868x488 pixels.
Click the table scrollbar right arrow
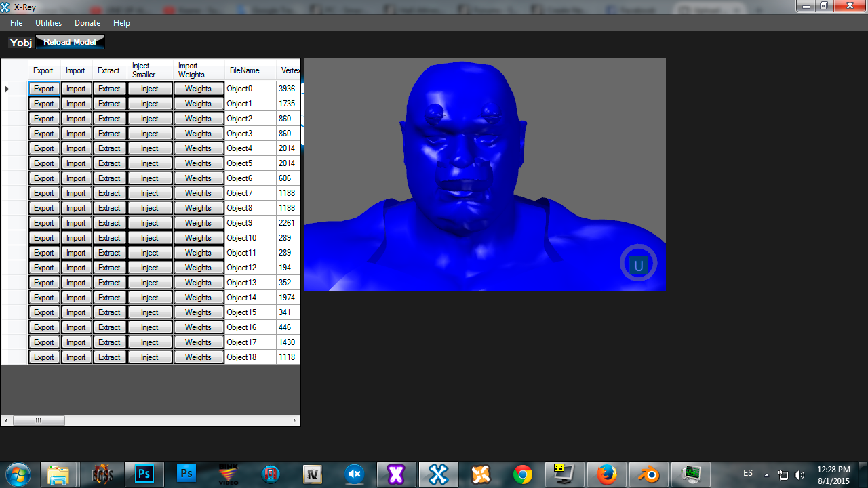point(295,420)
